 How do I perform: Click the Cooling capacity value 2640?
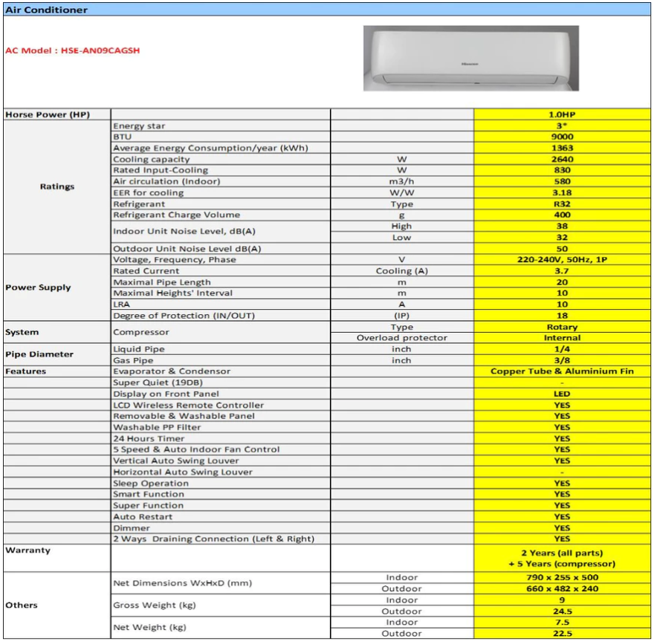562,160
